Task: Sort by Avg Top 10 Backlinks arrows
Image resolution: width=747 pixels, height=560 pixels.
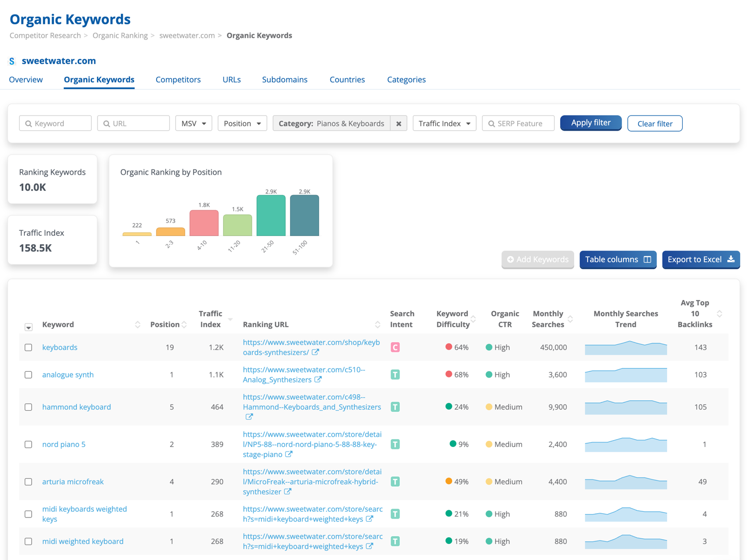Action: coord(720,314)
